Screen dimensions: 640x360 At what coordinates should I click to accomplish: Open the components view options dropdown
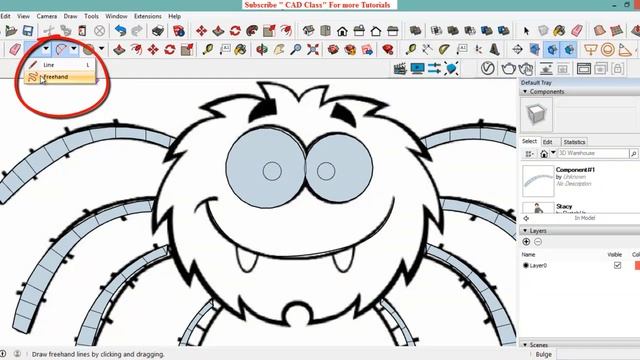(x=529, y=154)
